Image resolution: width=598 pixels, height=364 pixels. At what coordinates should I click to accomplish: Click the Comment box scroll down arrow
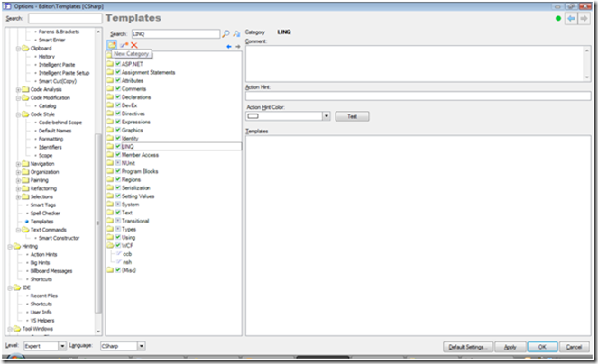point(587,77)
